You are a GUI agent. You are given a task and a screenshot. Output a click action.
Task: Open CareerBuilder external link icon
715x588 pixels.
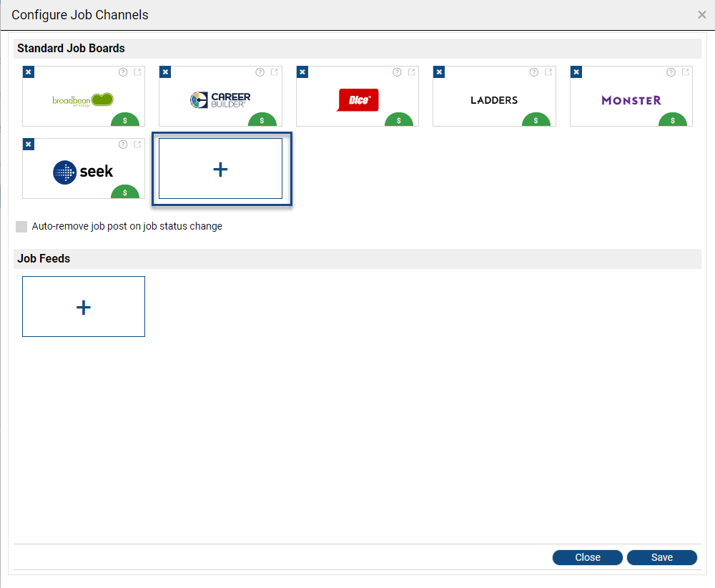coord(274,72)
